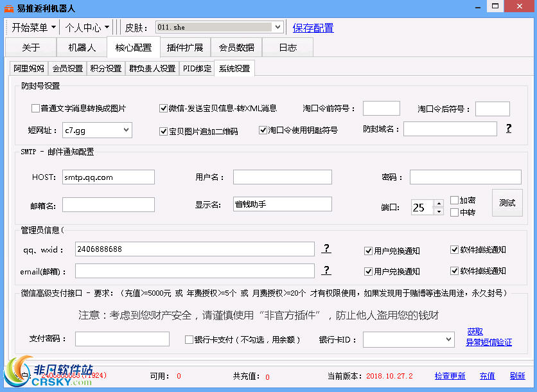Uncheck 微信-发送宝贝信息-转XML消息
Image resolution: width=537 pixels, height=392 pixels.
pos(163,108)
